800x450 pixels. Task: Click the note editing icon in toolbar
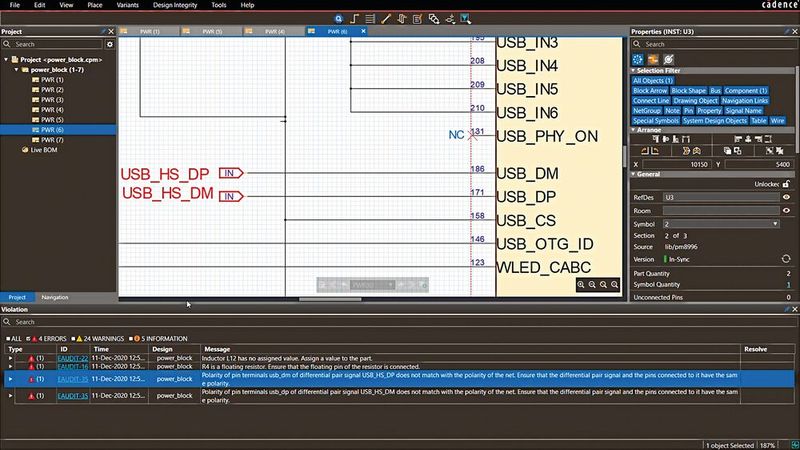pos(417,19)
